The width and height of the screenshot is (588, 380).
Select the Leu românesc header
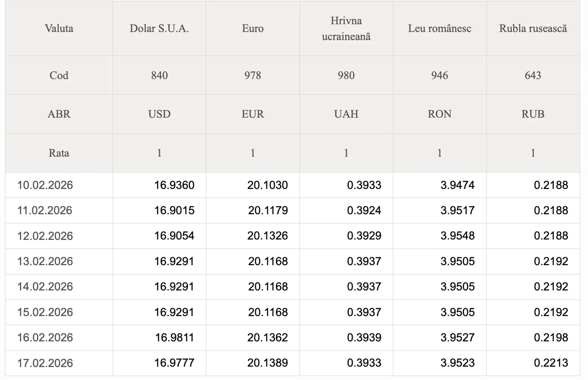tap(440, 28)
